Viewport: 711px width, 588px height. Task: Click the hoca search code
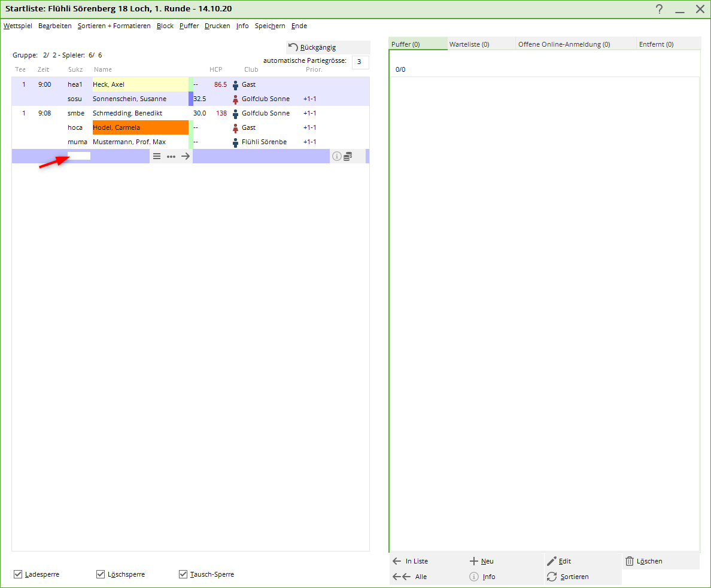[x=75, y=127]
